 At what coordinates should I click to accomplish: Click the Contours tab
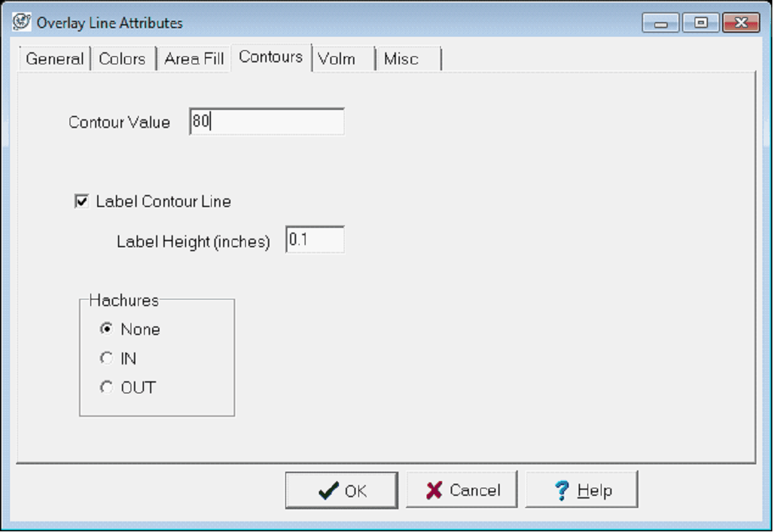click(x=271, y=58)
